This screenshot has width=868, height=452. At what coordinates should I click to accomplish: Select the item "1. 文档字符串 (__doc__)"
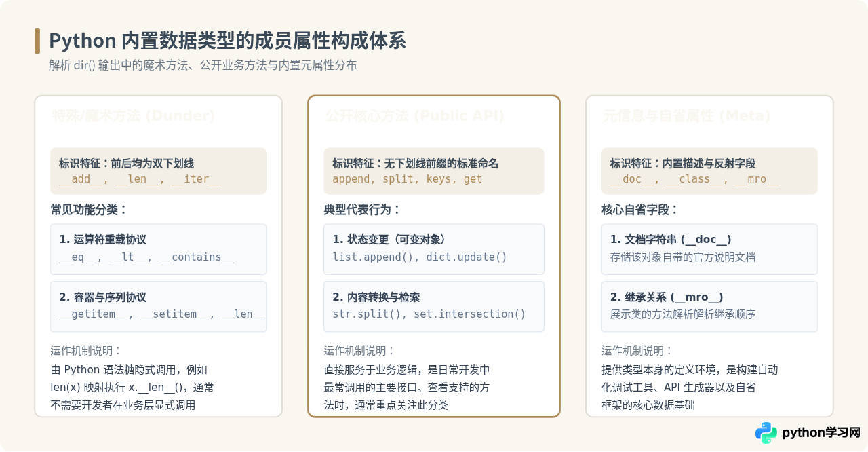671,240
